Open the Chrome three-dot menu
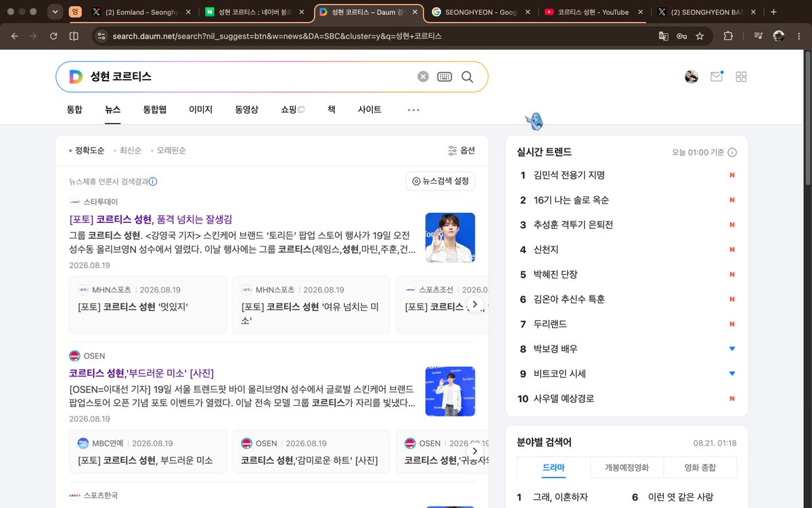This screenshot has width=812, height=508. pyautogui.click(x=799, y=36)
